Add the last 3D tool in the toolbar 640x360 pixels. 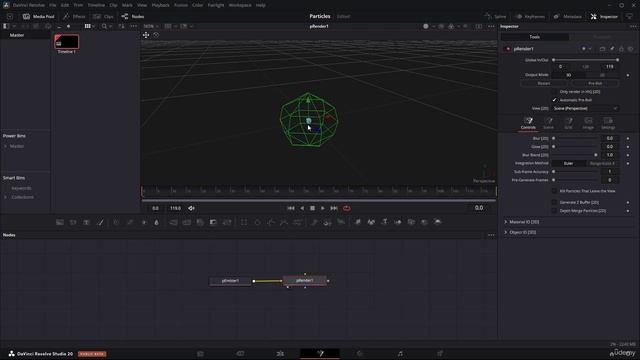(438, 222)
